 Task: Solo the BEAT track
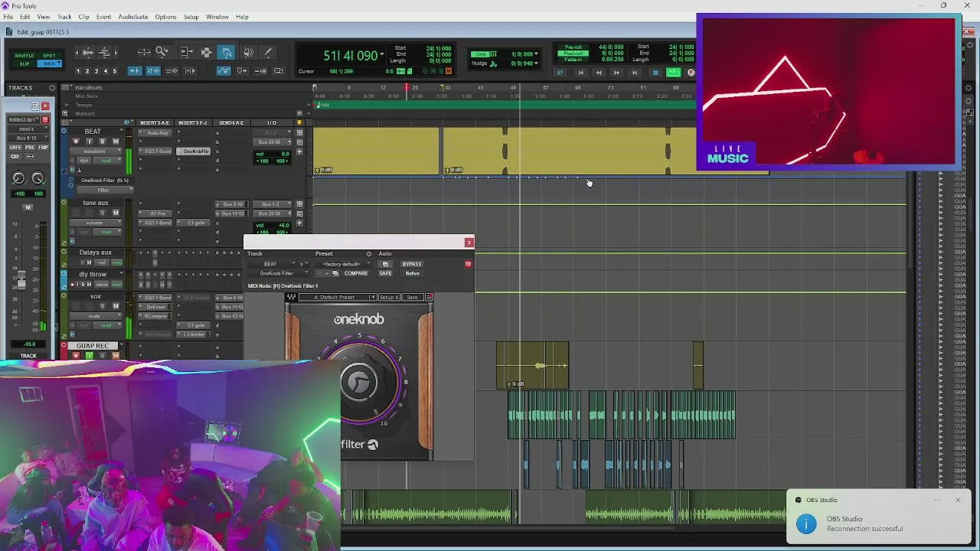click(102, 142)
